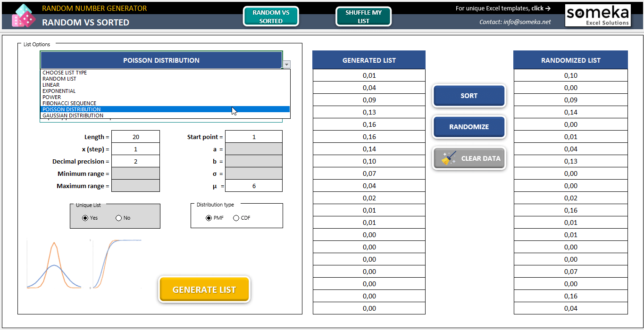Open the SHUFFLE MY LIST page
644x330 pixels.
pos(363,15)
